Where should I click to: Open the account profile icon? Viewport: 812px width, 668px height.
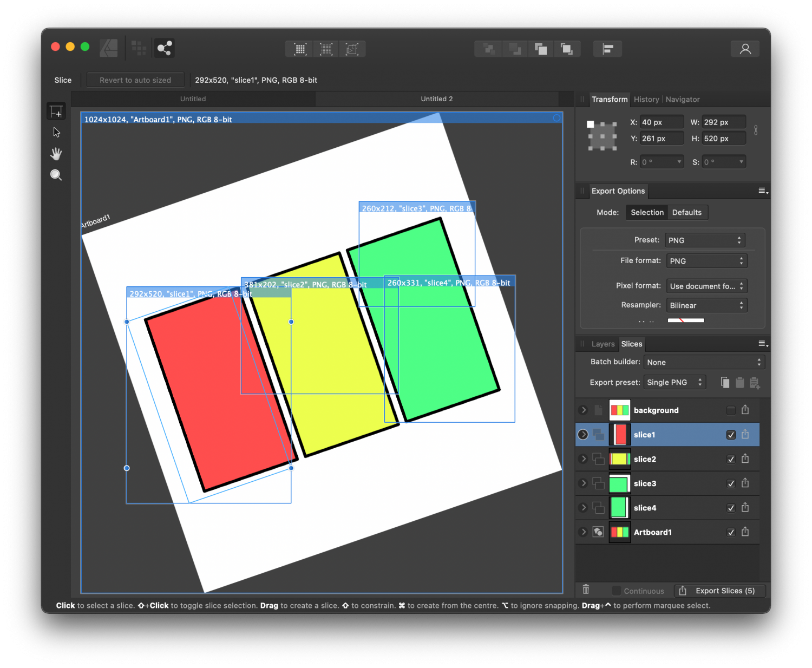745,49
